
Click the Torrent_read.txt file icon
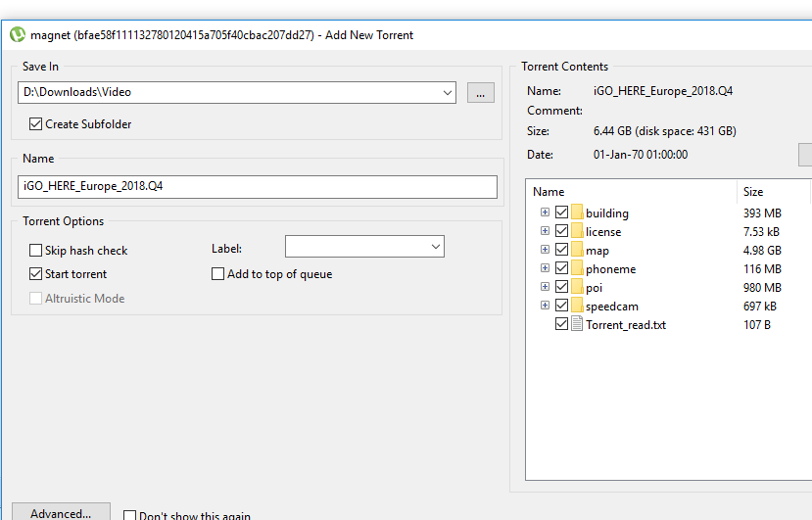pyautogui.click(x=577, y=324)
